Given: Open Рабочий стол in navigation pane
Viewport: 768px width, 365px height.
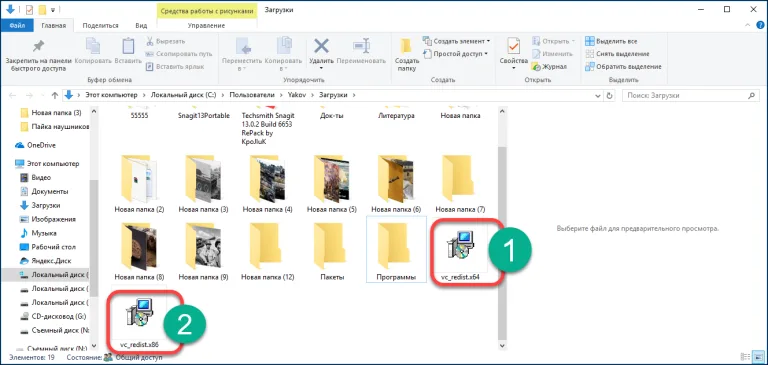Looking at the screenshot, I should click(48, 247).
